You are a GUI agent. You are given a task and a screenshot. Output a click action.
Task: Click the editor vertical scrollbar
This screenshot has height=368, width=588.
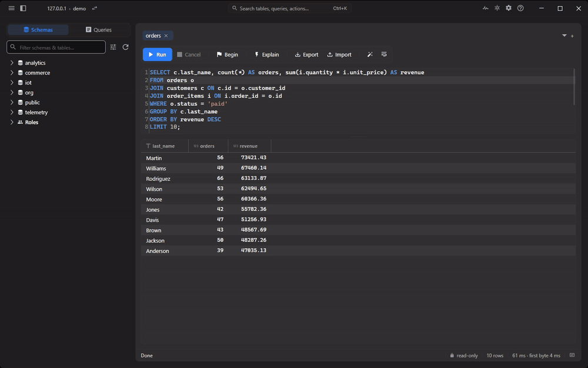[574, 87]
